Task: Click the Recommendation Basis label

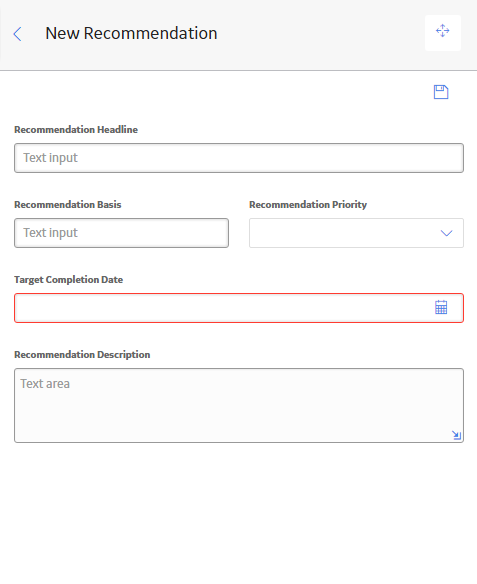Action: tap(68, 204)
